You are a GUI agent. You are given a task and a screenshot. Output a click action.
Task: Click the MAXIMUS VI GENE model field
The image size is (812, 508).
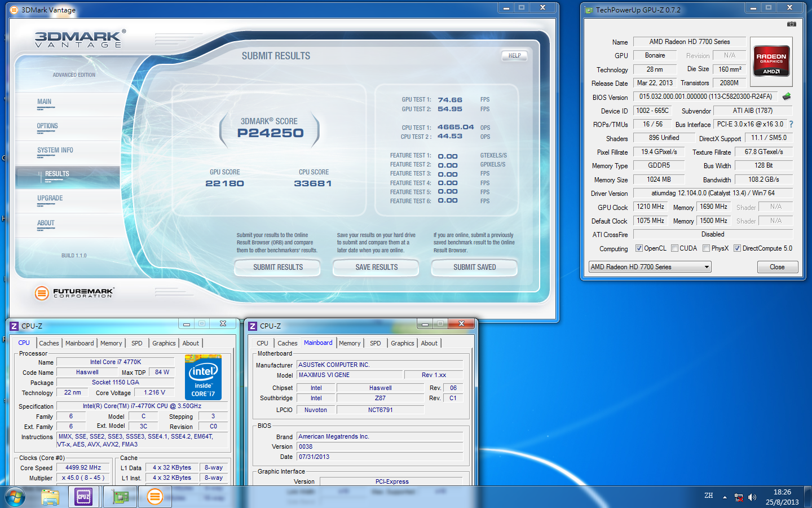(x=350, y=375)
